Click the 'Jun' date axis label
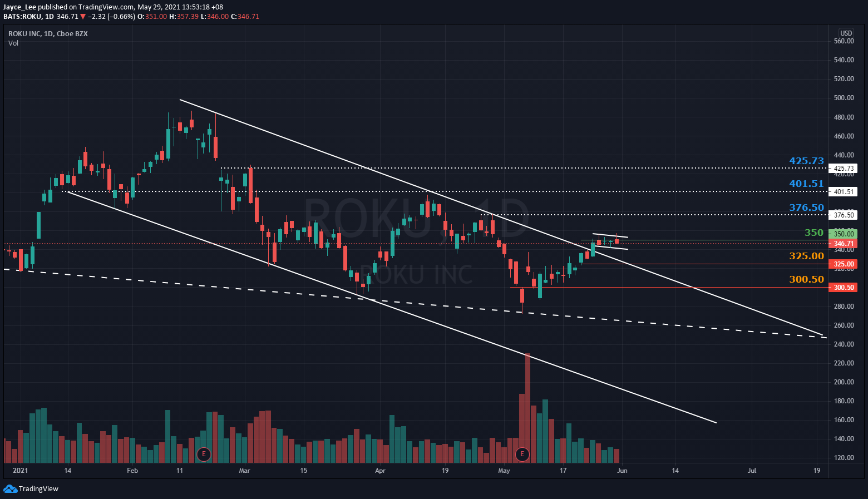 click(x=622, y=471)
